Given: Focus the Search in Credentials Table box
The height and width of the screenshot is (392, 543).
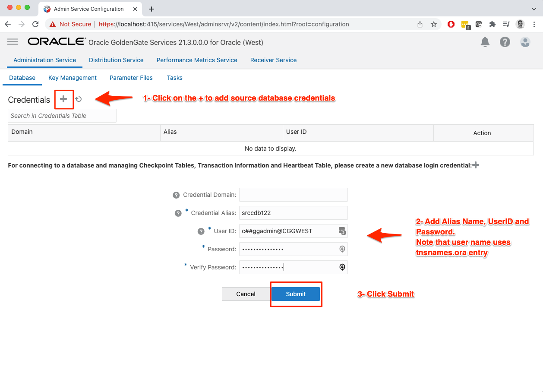Looking at the screenshot, I should tap(62, 116).
